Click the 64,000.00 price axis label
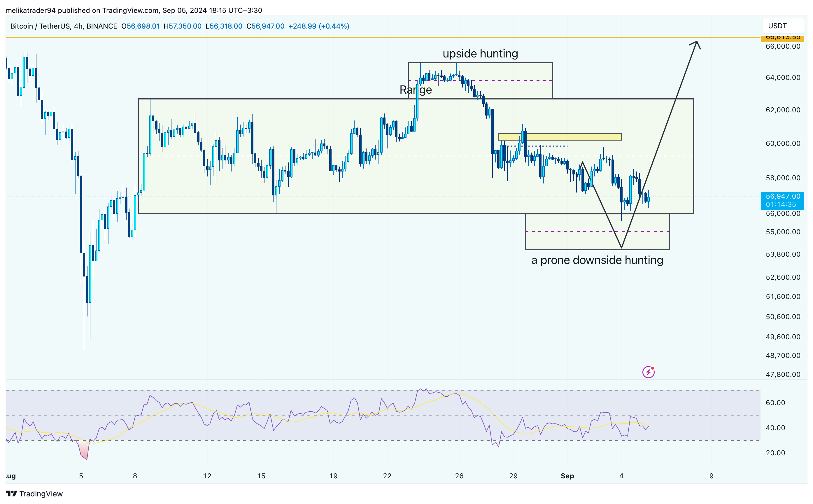The image size is (813, 504). (x=783, y=77)
